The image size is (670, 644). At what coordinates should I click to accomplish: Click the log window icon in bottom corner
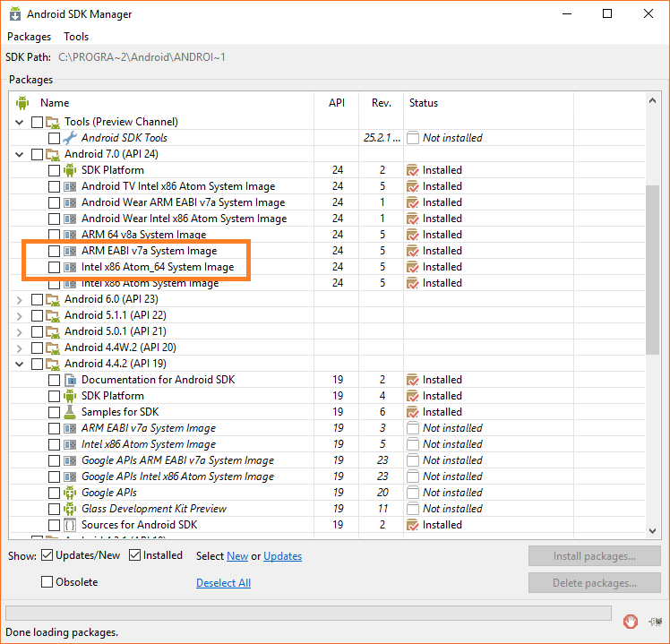coord(656,621)
